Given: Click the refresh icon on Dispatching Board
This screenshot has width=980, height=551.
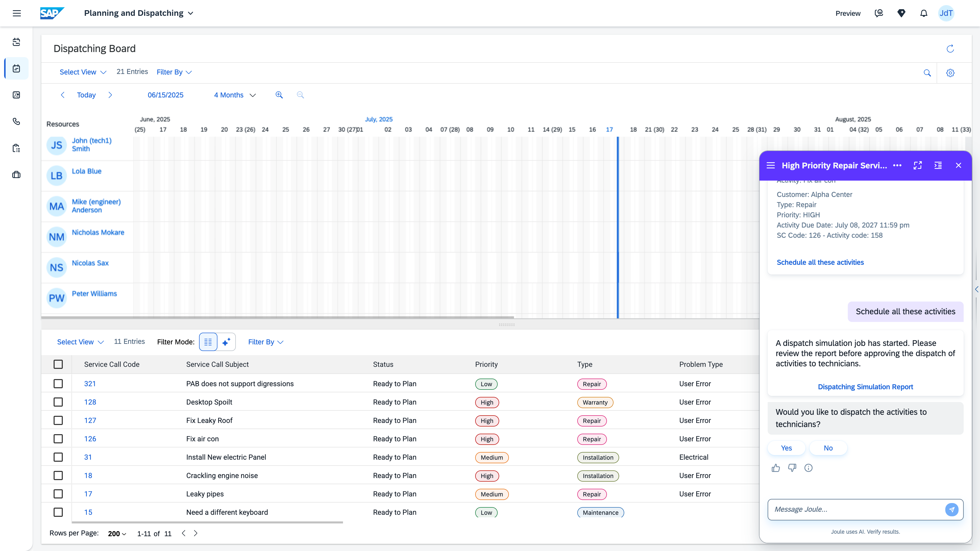Looking at the screenshot, I should 950,49.
